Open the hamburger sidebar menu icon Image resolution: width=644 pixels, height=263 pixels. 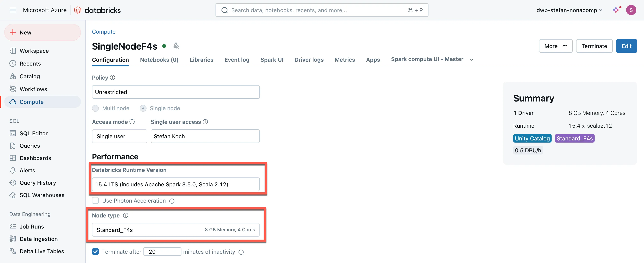tap(13, 10)
